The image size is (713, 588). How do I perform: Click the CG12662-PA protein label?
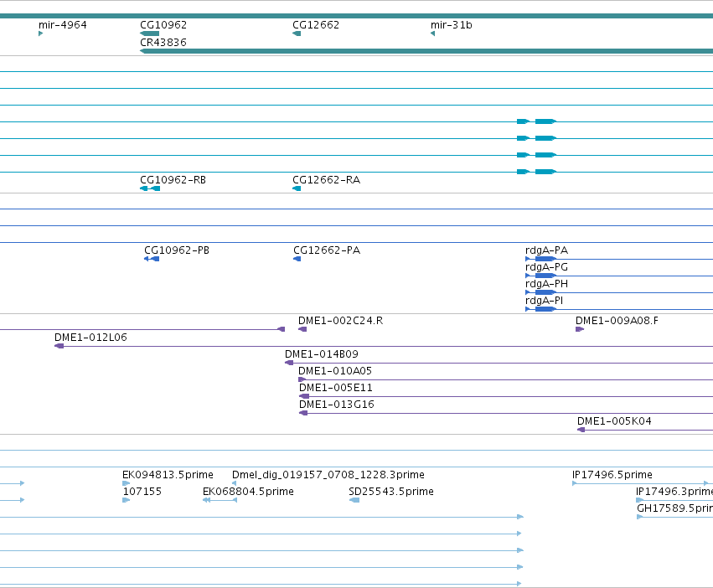click(327, 250)
